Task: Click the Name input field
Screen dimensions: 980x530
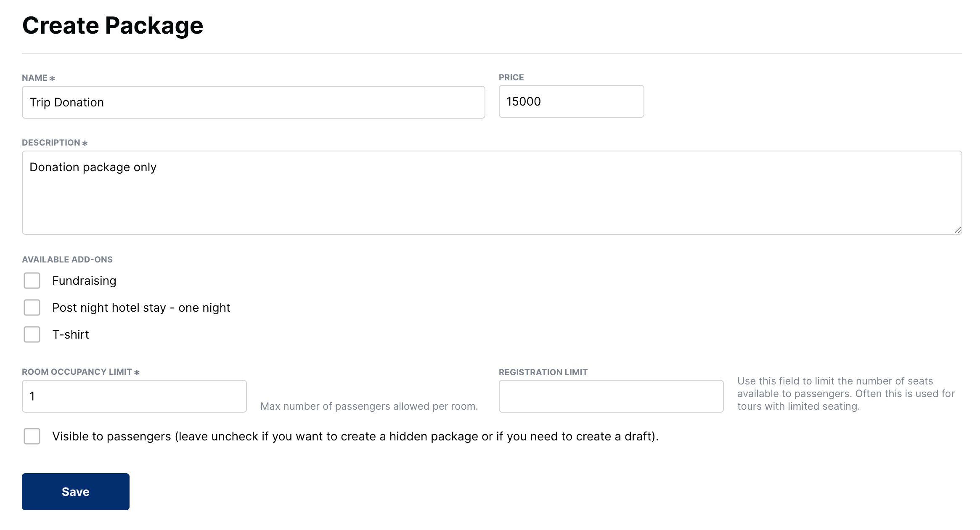Action: click(x=253, y=102)
